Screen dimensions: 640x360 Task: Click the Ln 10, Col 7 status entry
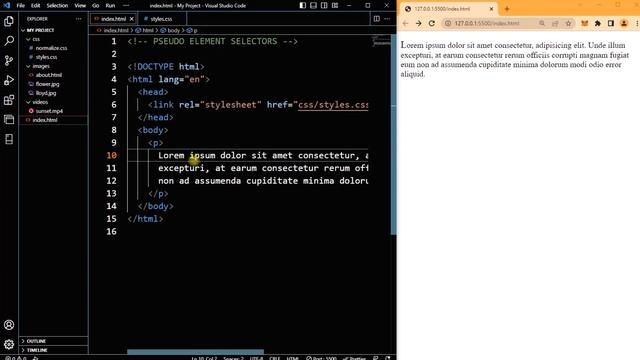204,358
